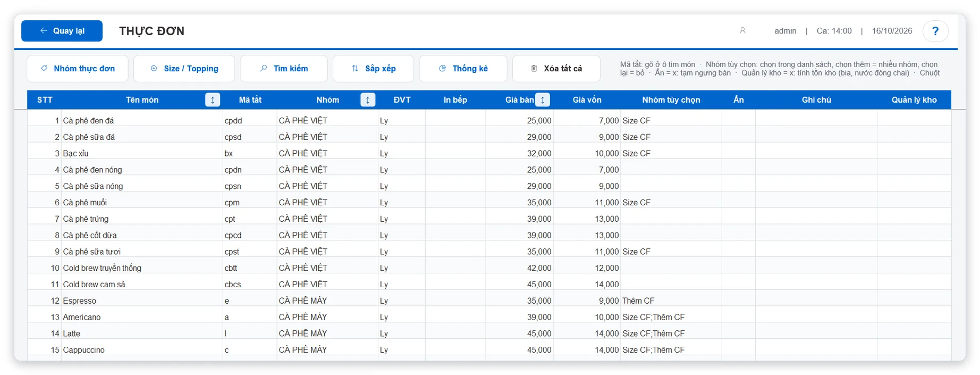Open the Thống kê statistics

point(463,69)
